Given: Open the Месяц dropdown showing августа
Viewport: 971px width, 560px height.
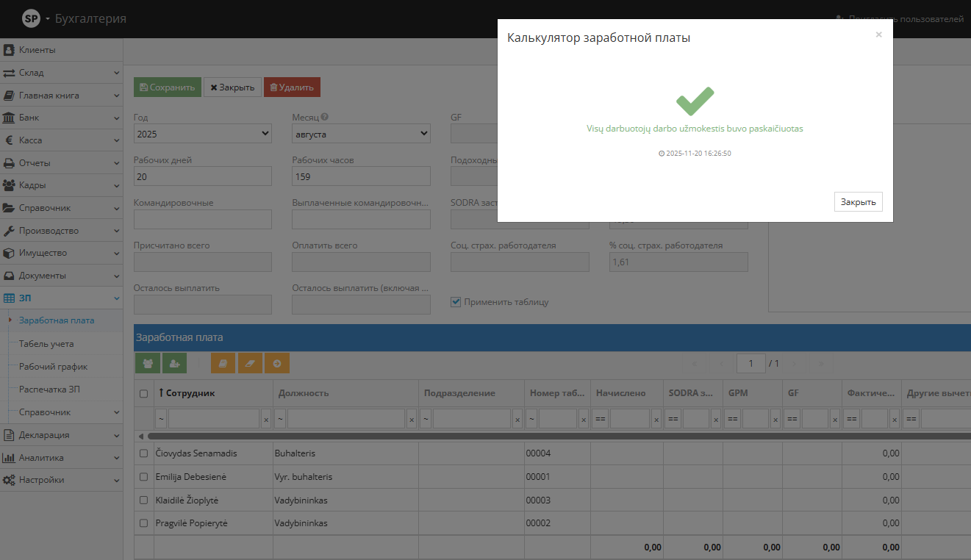Looking at the screenshot, I should tap(361, 134).
